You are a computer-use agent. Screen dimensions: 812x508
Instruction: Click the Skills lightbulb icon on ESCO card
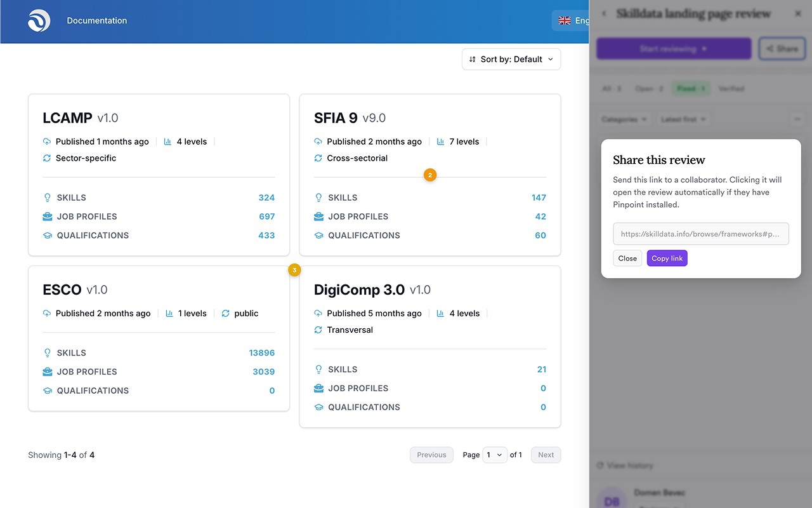click(x=47, y=353)
